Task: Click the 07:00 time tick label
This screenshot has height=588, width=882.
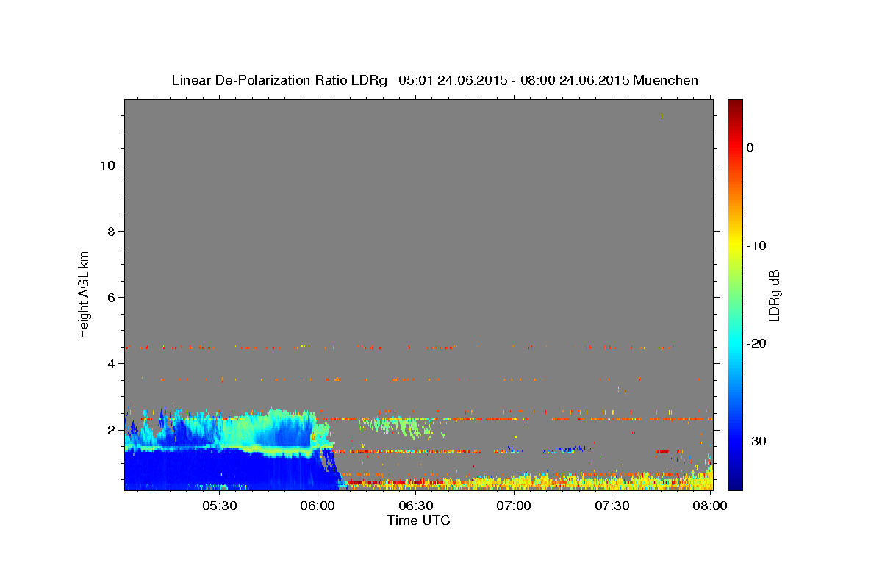Action: pyautogui.click(x=514, y=506)
